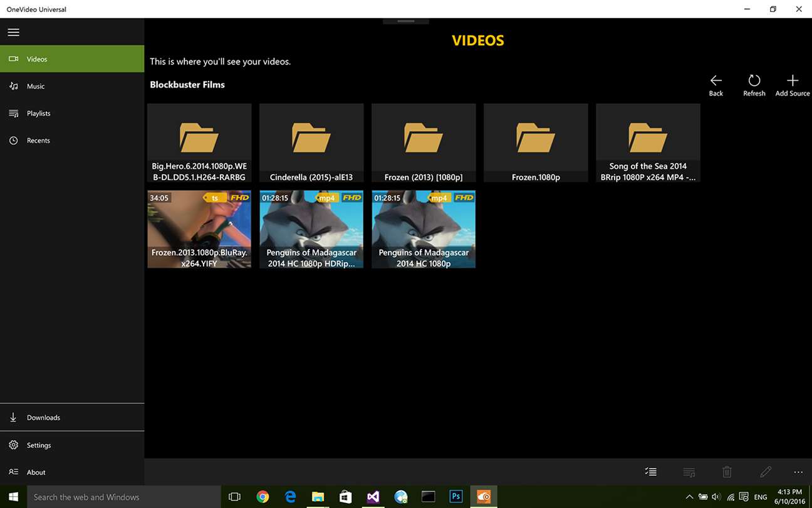Viewport: 812px width, 508px height.
Task: Show hidden system tray icons
Action: click(x=689, y=497)
